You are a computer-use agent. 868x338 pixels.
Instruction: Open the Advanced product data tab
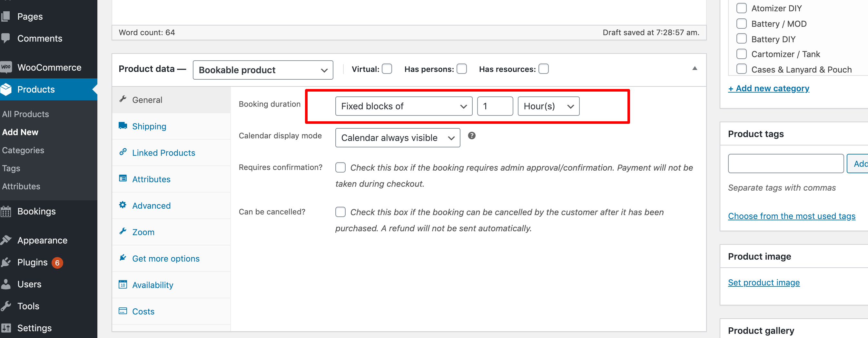point(171,205)
